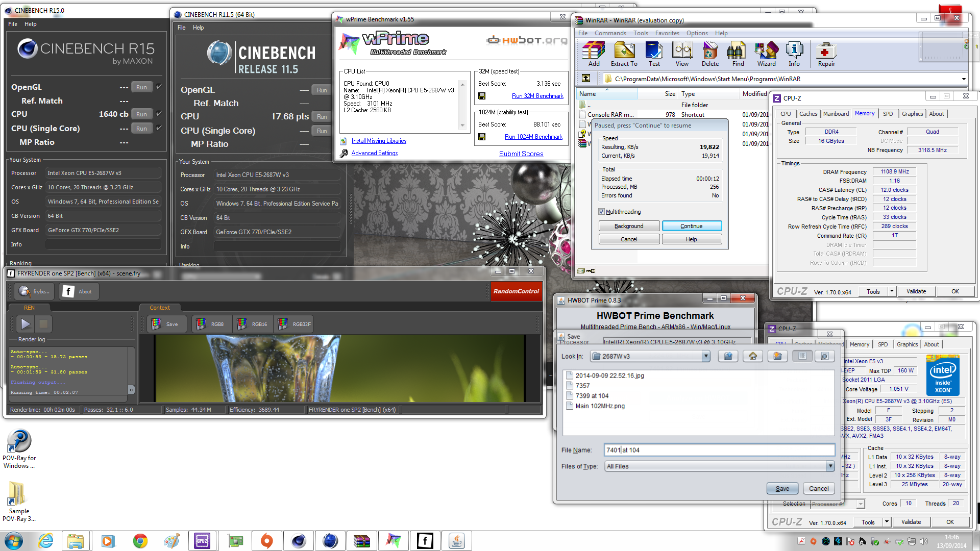980x551 pixels.
Task: Switch Save dialog to Details view icon
Action: click(x=825, y=356)
